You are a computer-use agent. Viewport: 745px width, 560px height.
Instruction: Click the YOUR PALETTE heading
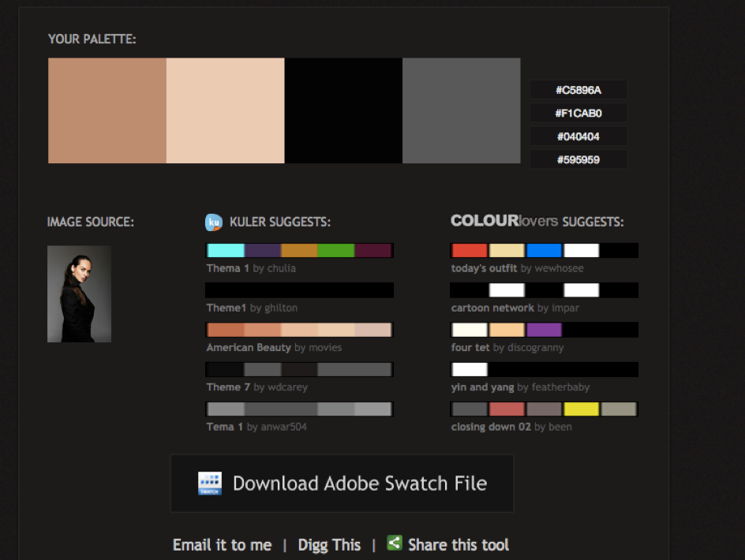[x=92, y=39]
